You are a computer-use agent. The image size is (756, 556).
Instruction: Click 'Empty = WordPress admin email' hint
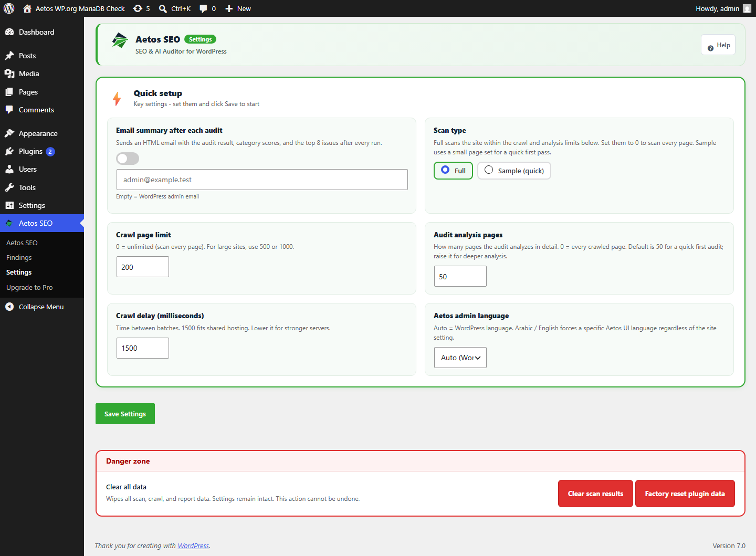[x=157, y=196]
